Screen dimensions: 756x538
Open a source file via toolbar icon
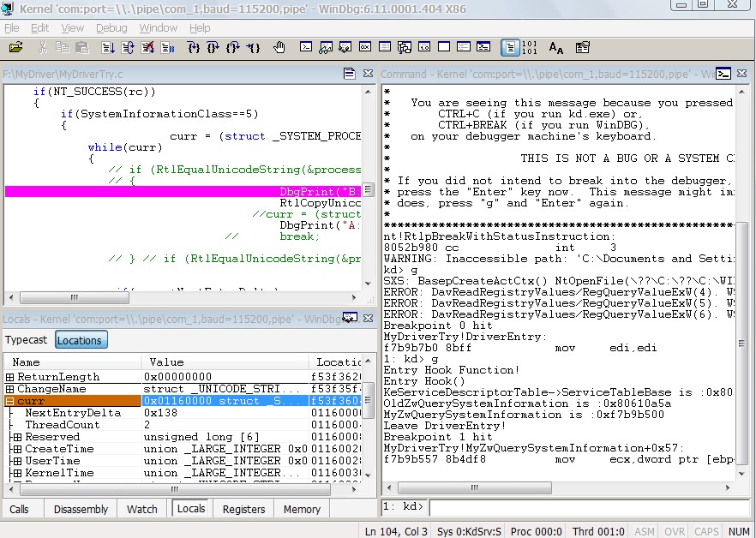tap(16, 47)
